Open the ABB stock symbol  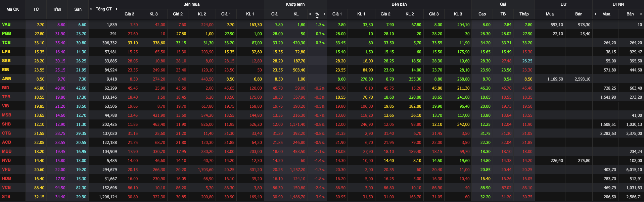coord(6,79)
